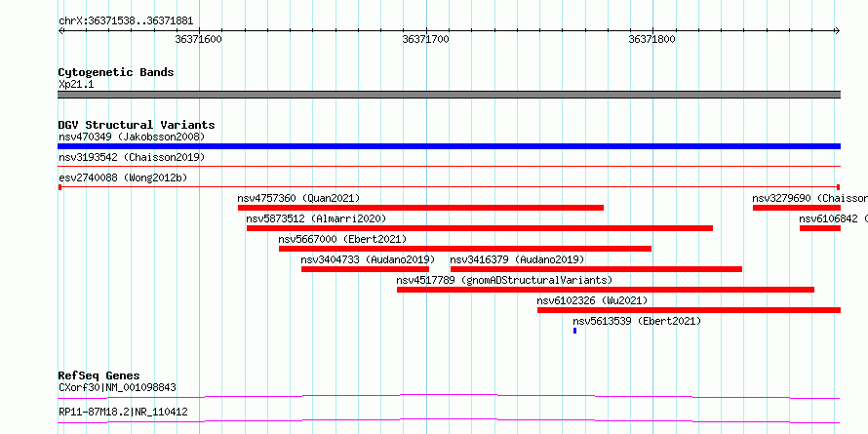The height and width of the screenshot is (434, 868).
Task: Select the nsv4517789 red variant bar
Action: point(606,290)
